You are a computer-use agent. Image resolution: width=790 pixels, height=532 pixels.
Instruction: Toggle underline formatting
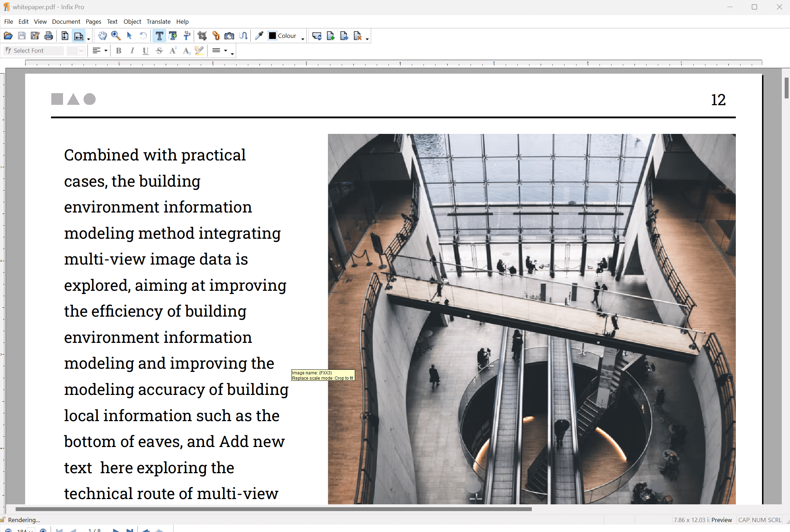(x=145, y=51)
